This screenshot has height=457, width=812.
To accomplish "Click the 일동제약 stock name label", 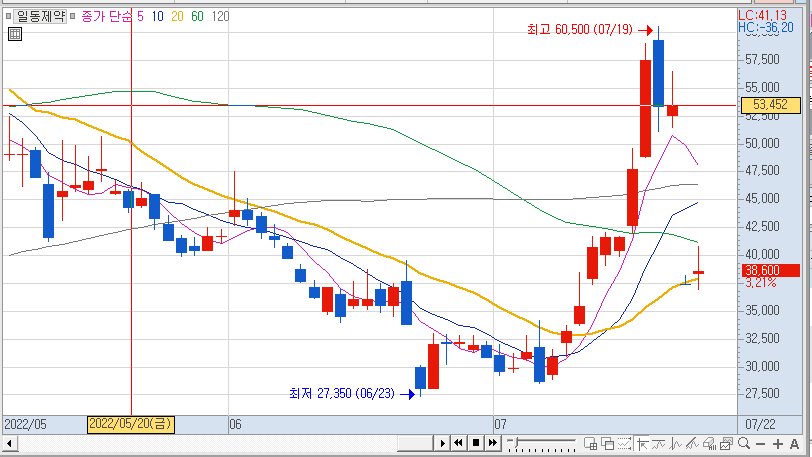I will [41, 17].
